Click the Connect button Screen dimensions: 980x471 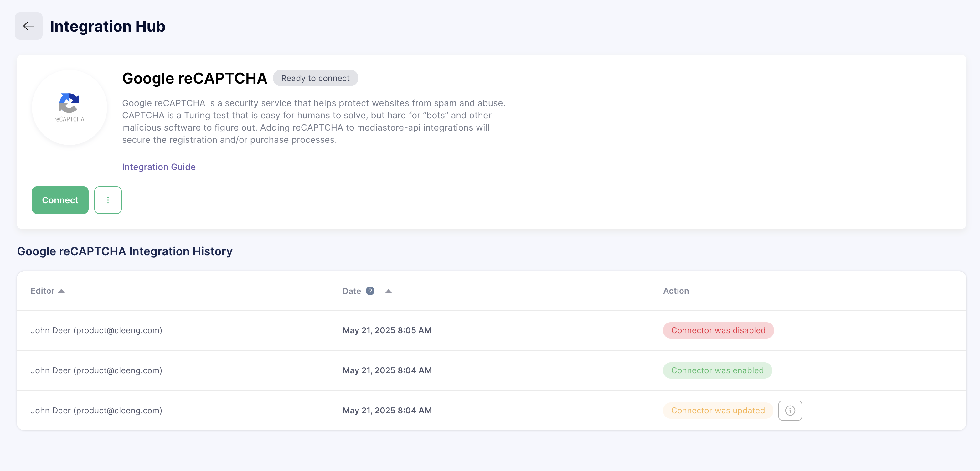60,200
